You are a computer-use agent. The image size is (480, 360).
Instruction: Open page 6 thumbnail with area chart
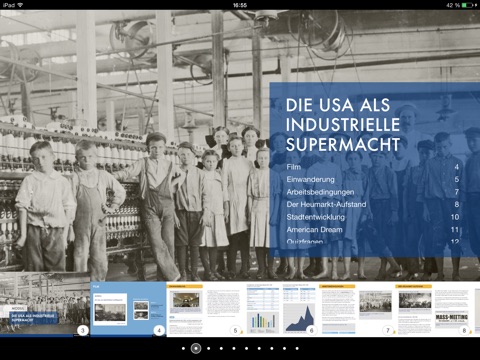click(281, 309)
